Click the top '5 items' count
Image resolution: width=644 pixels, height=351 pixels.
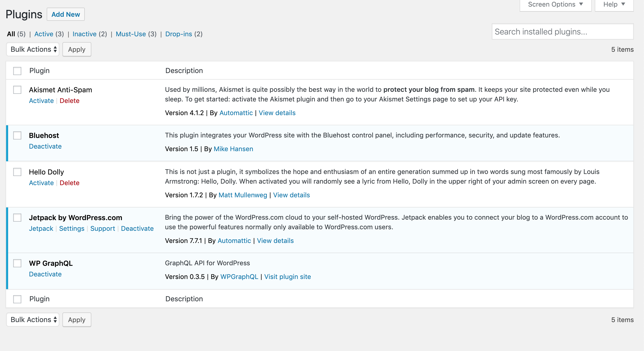(x=622, y=49)
